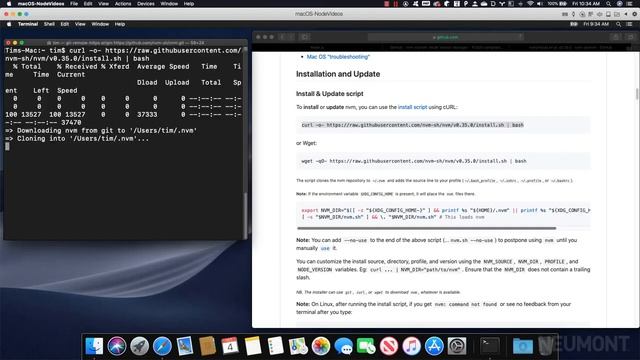The height and width of the screenshot is (360, 640).
Task: Open host Window menu next to Devices
Action: coord(169,4)
